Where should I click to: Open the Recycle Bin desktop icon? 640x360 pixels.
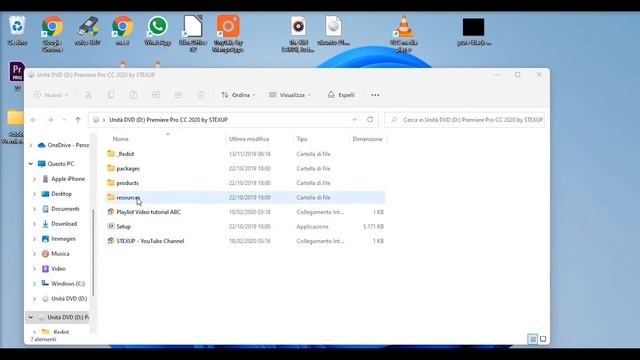click(x=17, y=30)
